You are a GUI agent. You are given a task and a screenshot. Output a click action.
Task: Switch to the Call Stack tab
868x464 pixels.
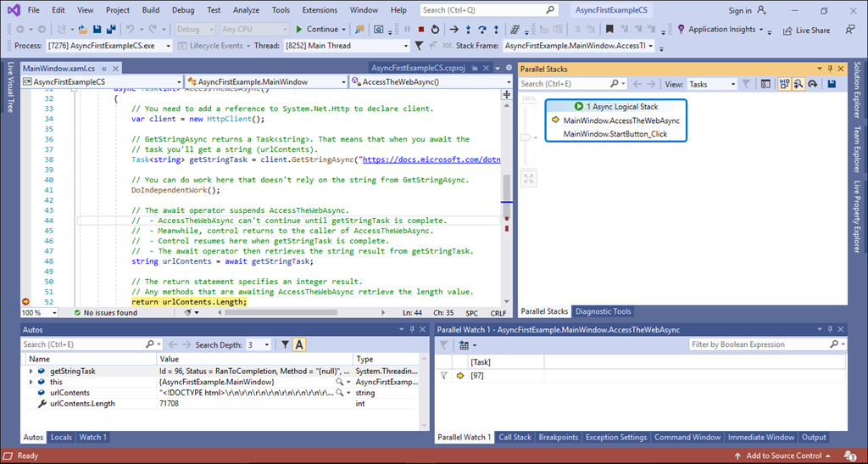coord(515,438)
